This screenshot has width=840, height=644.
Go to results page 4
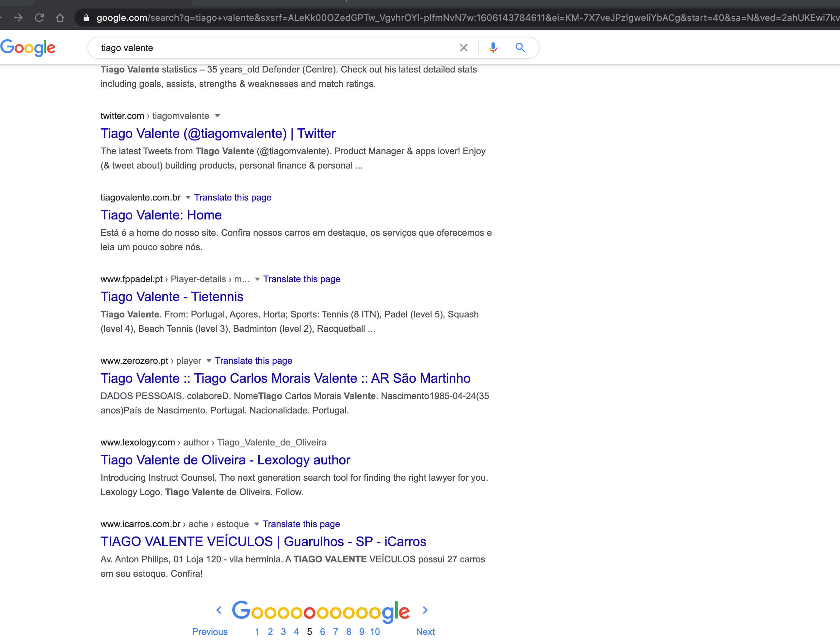(x=296, y=632)
